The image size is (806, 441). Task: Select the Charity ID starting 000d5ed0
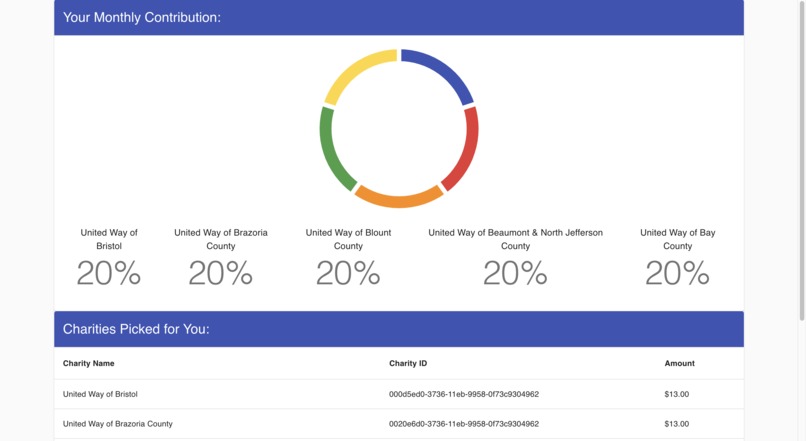pyautogui.click(x=464, y=394)
